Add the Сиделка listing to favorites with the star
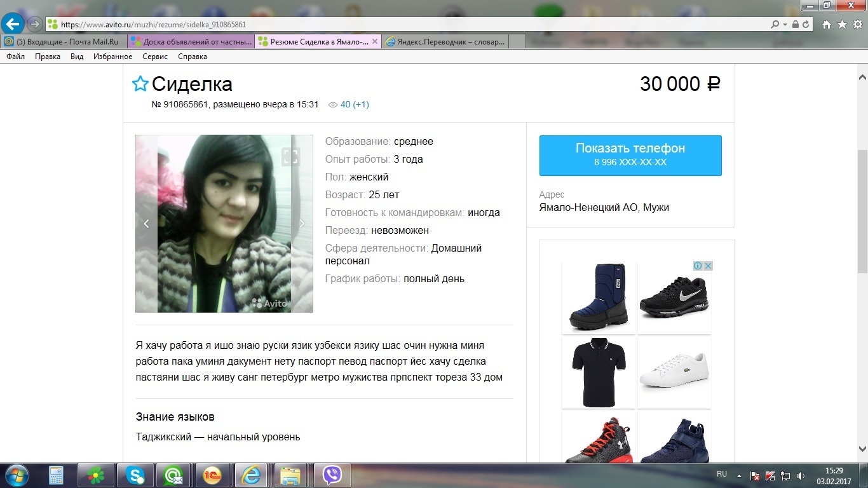 (140, 84)
